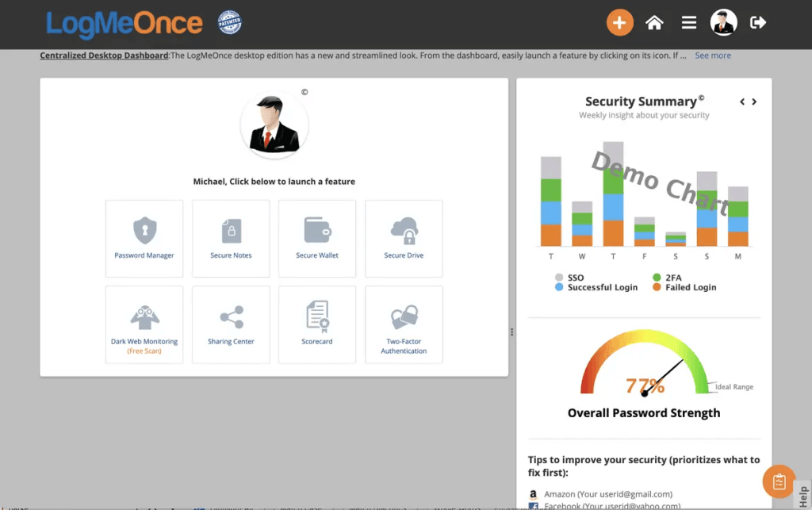Click the 2FA green legend dot
Screen dimensions: 812x510
click(657, 278)
